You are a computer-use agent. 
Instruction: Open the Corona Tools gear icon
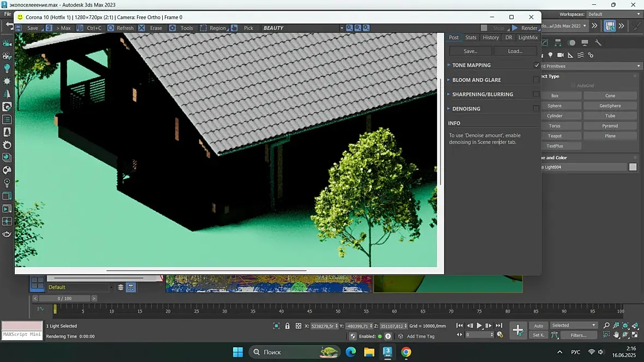tap(172, 28)
